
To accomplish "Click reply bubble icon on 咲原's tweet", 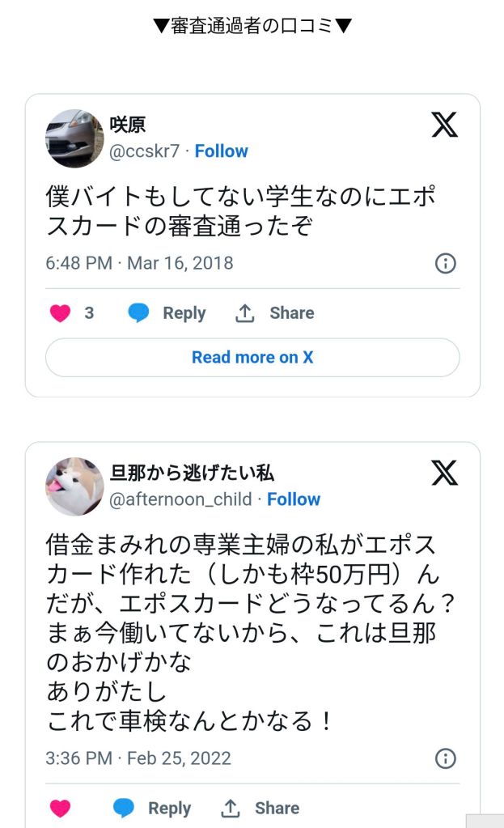I will (x=139, y=313).
